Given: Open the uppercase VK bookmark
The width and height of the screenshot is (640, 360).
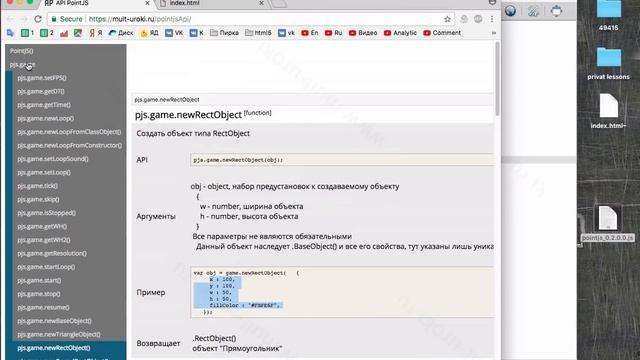Looking at the screenshot, I should (x=174, y=33).
